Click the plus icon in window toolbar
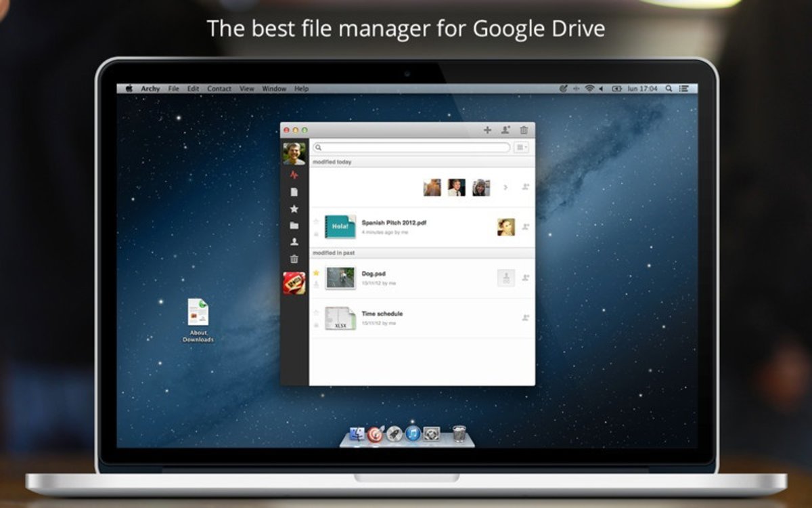The height and width of the screenshot is (508, 812). (x=487, y=130)
